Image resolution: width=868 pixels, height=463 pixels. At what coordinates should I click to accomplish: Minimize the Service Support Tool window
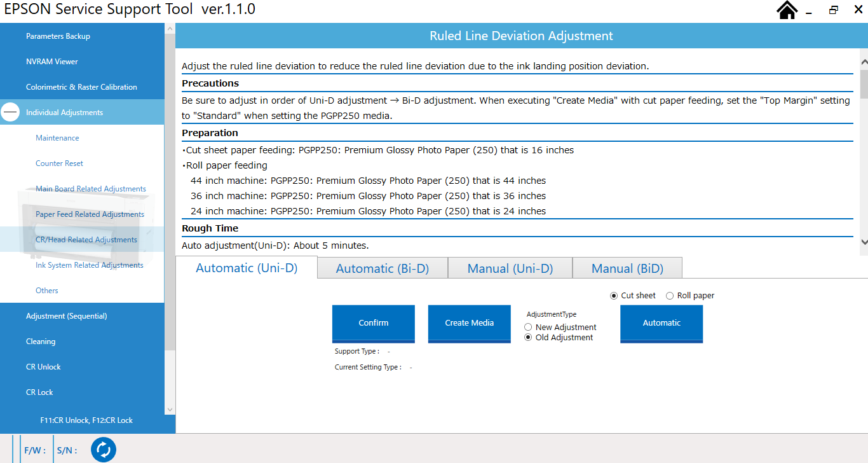[809, 11]
